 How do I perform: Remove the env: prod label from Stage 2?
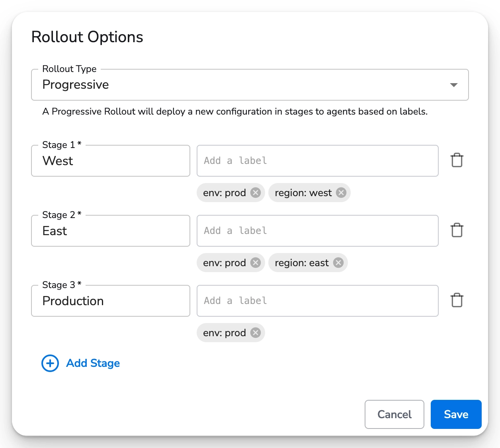pyautogui.click(x=255, y=263)
